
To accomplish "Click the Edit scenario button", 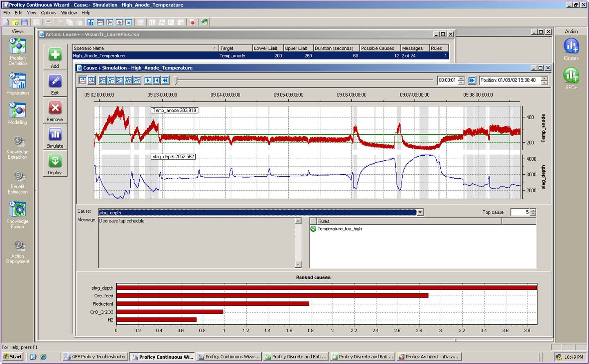I will click(55, 84).
